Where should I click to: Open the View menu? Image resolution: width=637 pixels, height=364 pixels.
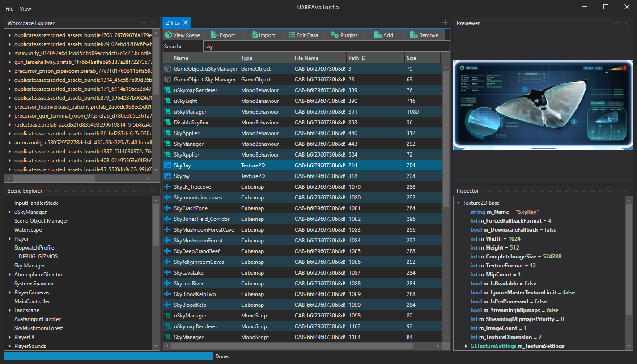tap(25, 8)
